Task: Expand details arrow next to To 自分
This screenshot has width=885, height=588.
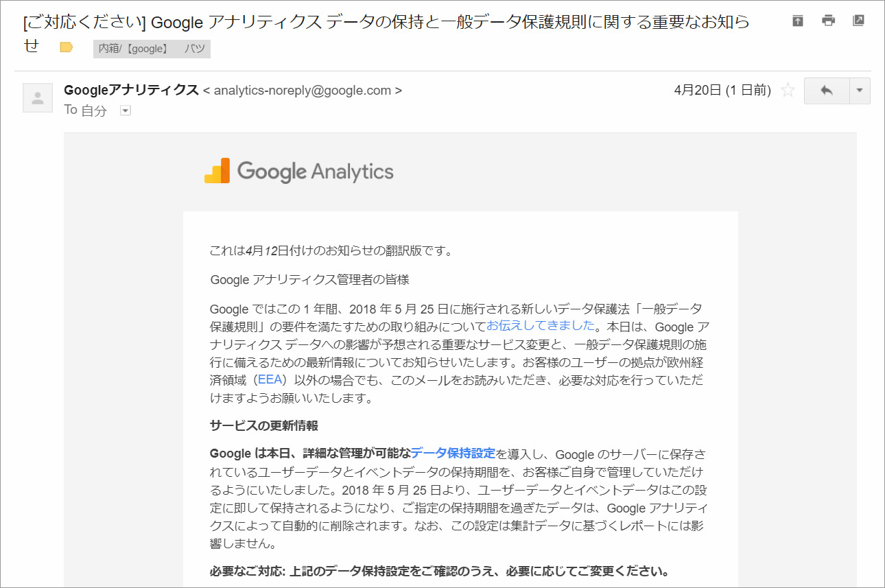Action: click(x=125, y=110)
